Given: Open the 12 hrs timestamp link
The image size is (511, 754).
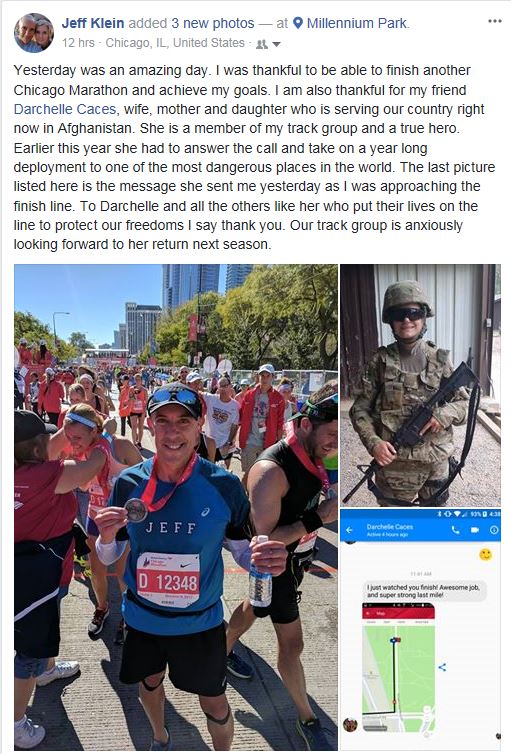Looking at the screenshot, I should pos(78,43).
